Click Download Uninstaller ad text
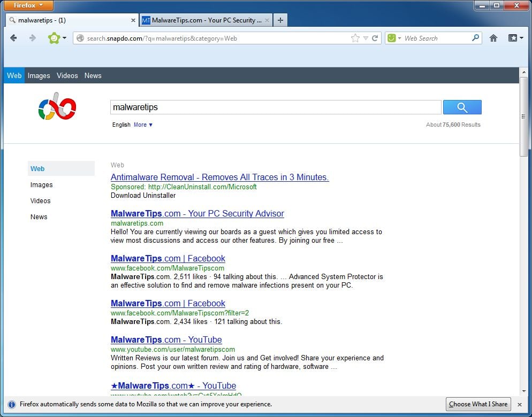This screenshot has height=417, width=532. point(143,196)
